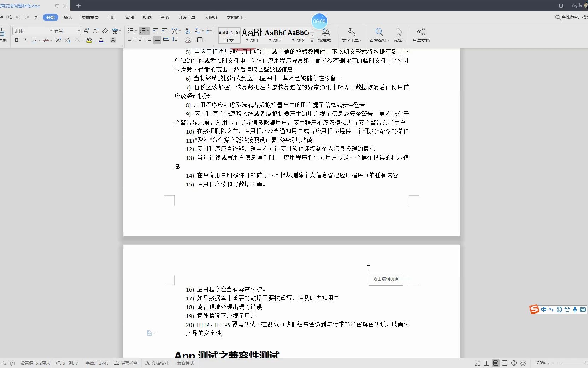Open the font name dropdown

coord(51,31)
